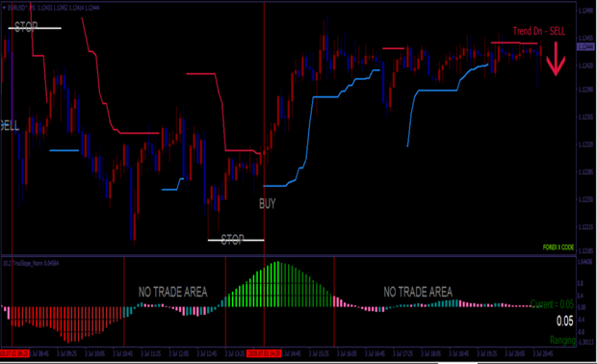Click the 3 Jul 16:05 time axis label
The width and height of the screenshot is (597, 364).
click(347, 353)
